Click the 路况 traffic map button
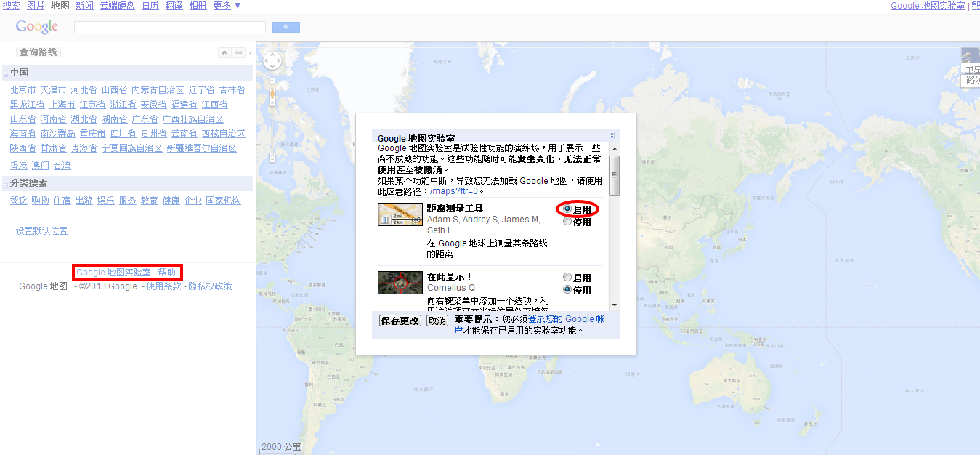Viewport: 980px width, 455px height. pyautogui.click(x=972, y=81)
